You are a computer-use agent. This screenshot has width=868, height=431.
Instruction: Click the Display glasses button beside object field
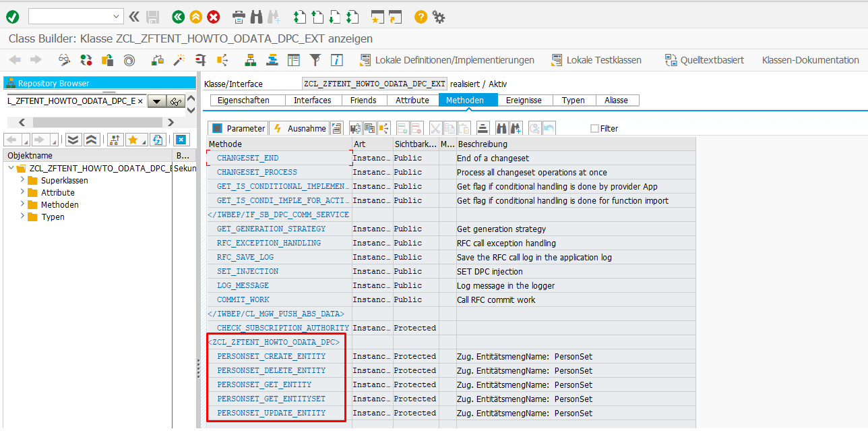tap(175, 101)
